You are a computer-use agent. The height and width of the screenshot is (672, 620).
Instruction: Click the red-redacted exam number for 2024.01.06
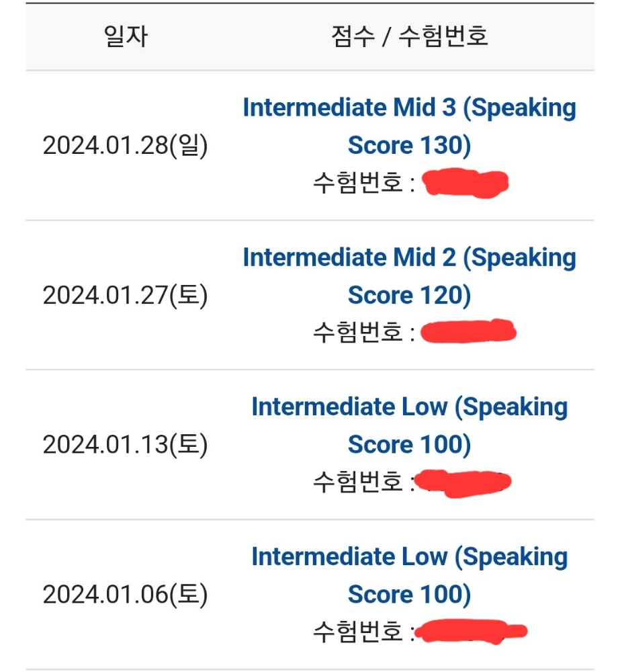coord(469,632)
